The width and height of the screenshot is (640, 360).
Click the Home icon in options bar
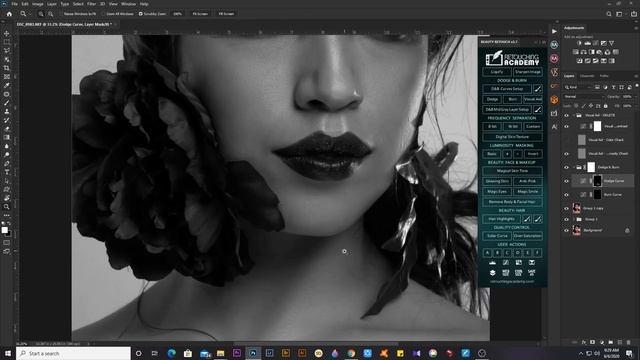pos(9,14)
